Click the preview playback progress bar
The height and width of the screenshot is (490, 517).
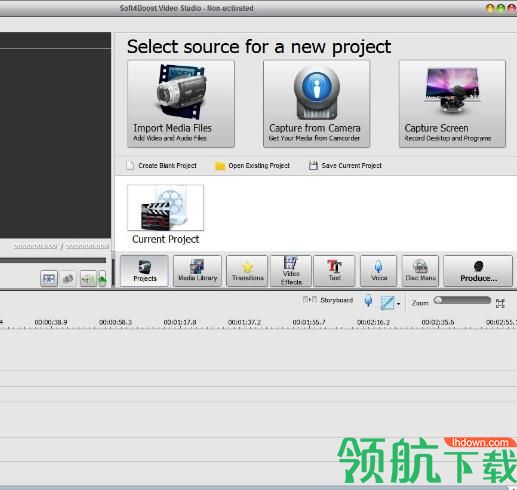53,260
